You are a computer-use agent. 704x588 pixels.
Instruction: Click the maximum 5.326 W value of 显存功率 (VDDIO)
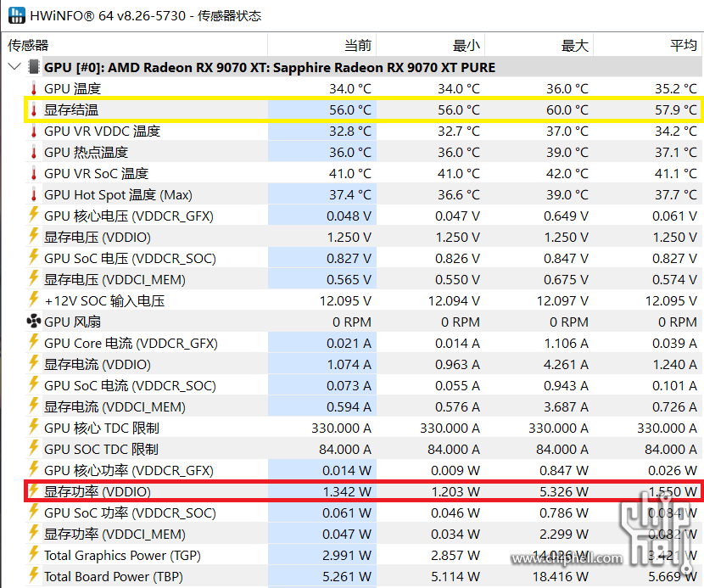coord(564,491)
